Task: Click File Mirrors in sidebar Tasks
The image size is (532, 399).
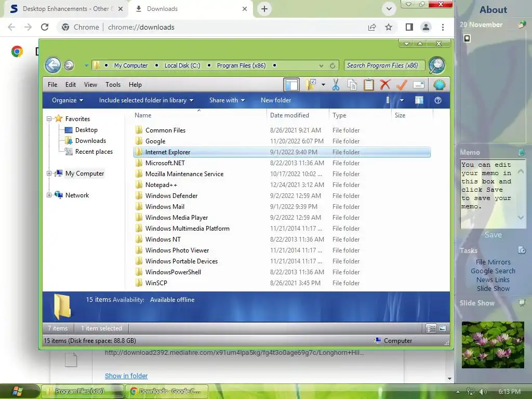Action: click(x=493, y=262)
